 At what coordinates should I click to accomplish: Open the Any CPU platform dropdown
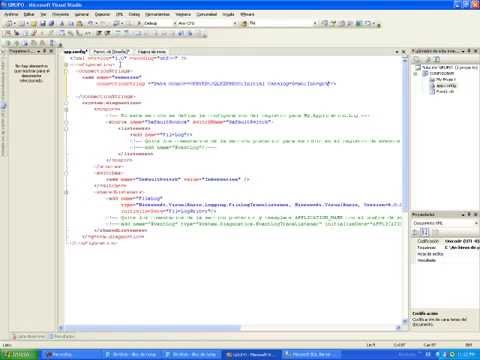point(235,23)
